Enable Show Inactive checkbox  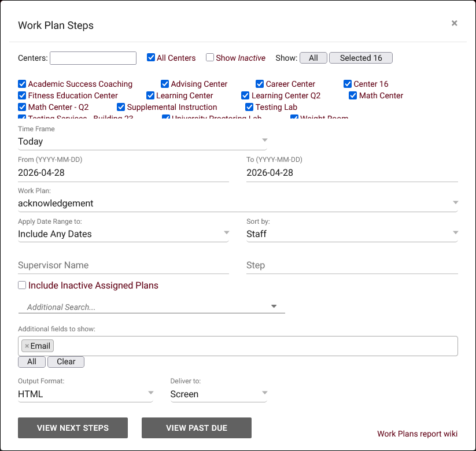210,58
